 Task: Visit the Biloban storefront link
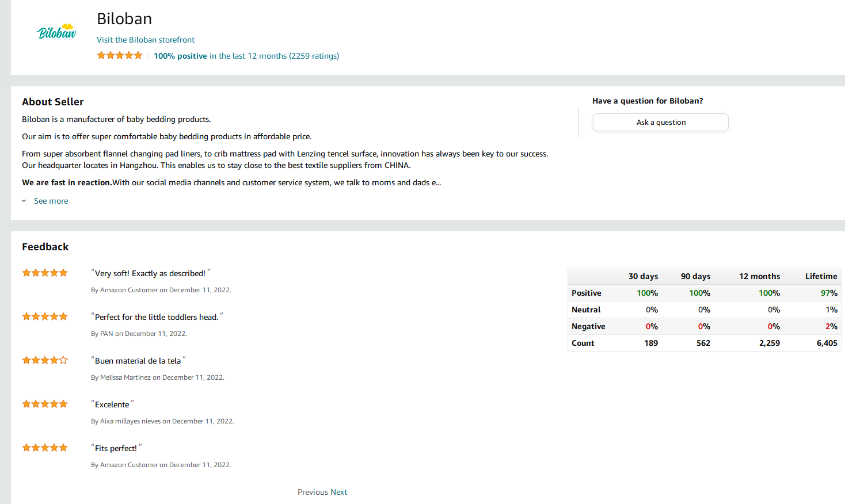tap(146, 40)
